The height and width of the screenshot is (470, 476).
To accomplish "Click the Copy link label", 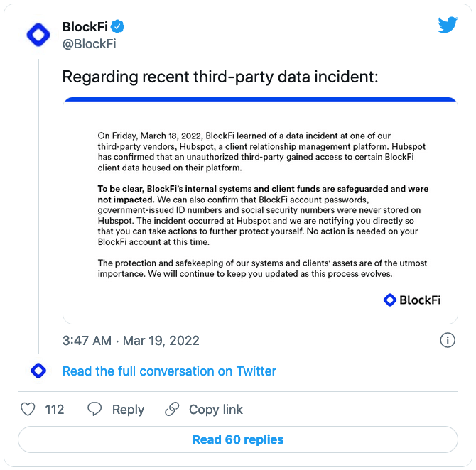I will coord(215,410).
